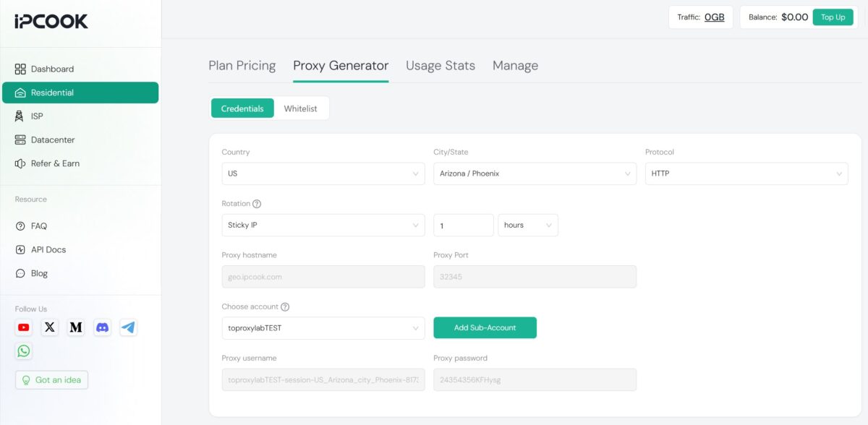Open the FAQ link

pos(38,226)
